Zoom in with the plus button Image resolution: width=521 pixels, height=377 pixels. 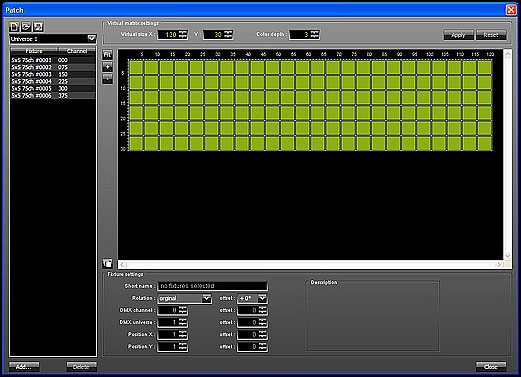pyautogui.click(x=107, y=67)
